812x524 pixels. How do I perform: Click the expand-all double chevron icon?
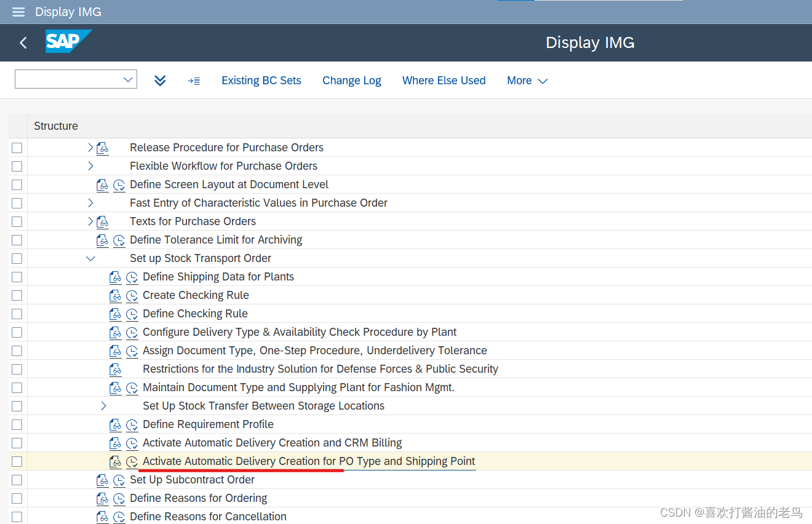point(160,80)
